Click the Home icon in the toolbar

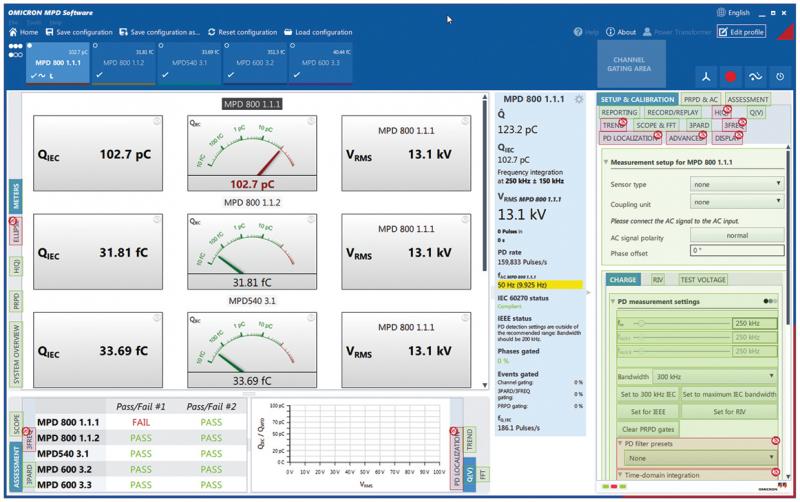(13, 32)
